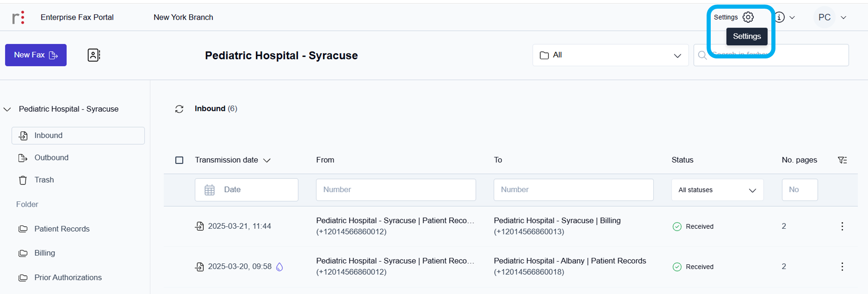
Task: Click the calendar icon in Date filter
Action: coord(210,190)
